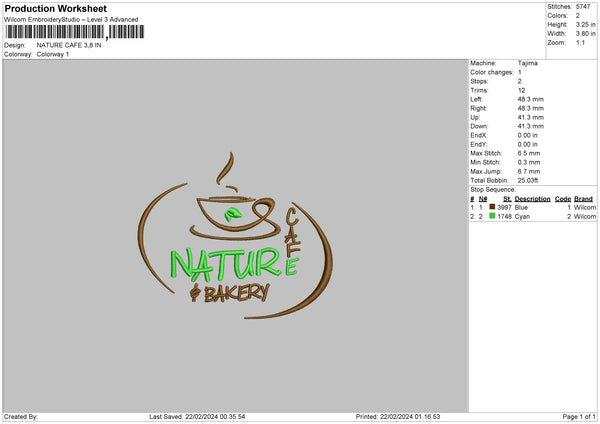
Task: Select the Height value "3.25 in"
Action: [585, 24]
